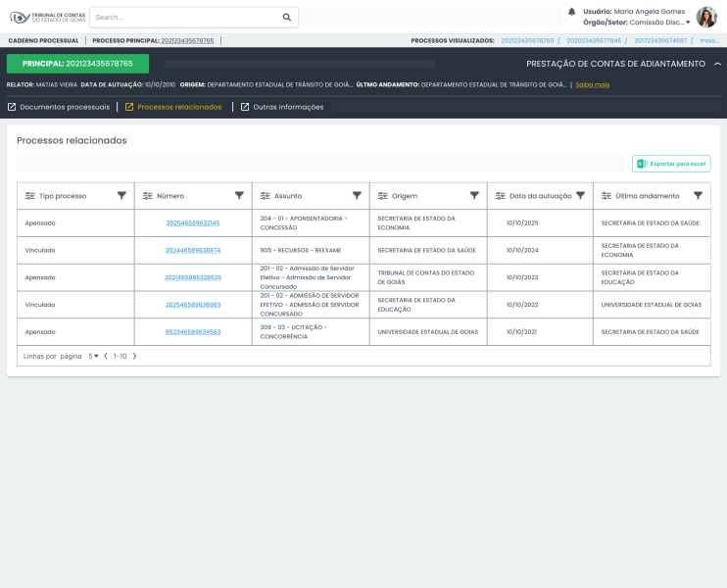727x588 pixels.
Task: Collapse the Prestação de Contas header panel
Action: (x=717, y=64)
